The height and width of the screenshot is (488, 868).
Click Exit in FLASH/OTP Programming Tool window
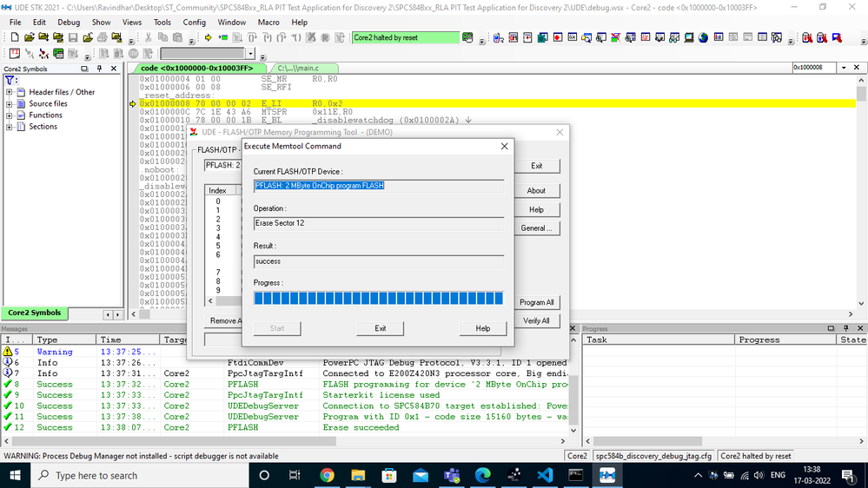coord(536,166)
